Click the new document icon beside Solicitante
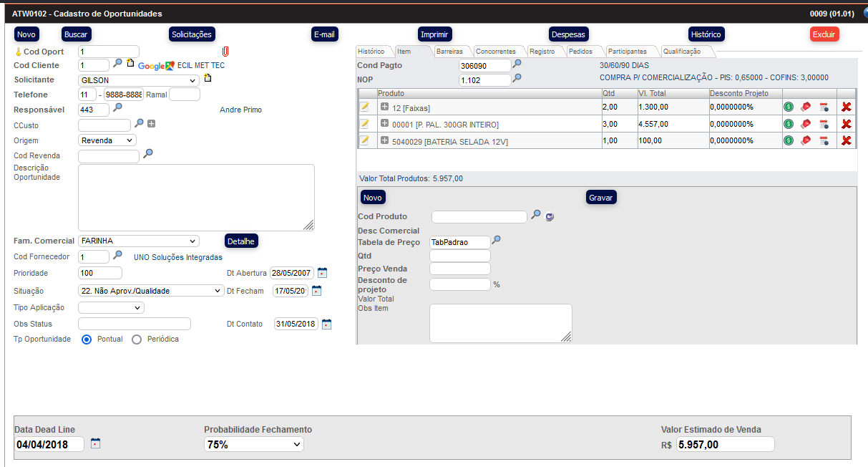 pos(208,79)
